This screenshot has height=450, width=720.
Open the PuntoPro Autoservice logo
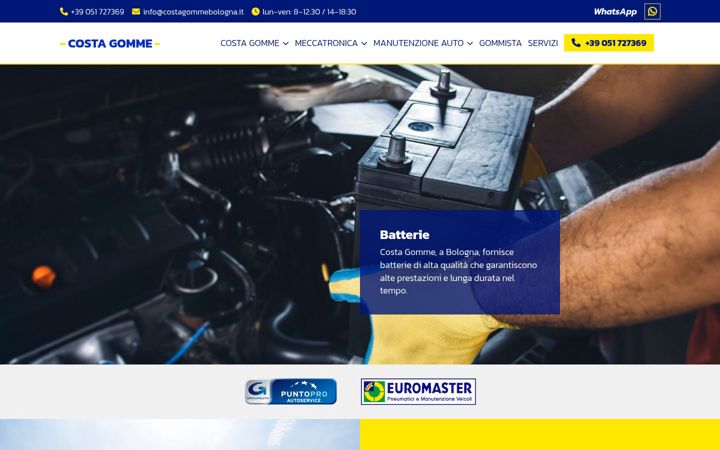click(x=291, y=392)
